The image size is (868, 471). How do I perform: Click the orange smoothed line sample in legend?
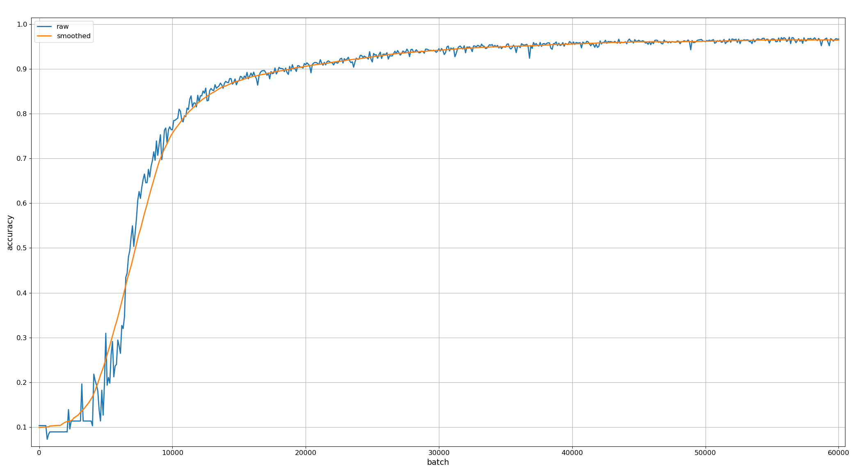pos(44,36)
